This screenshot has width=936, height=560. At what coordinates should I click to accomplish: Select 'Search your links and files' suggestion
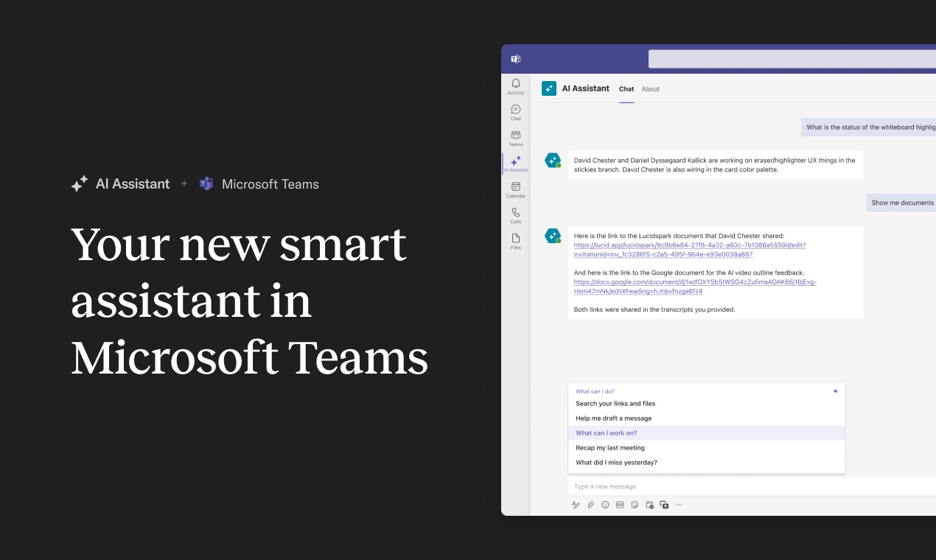tap(706, 404)
